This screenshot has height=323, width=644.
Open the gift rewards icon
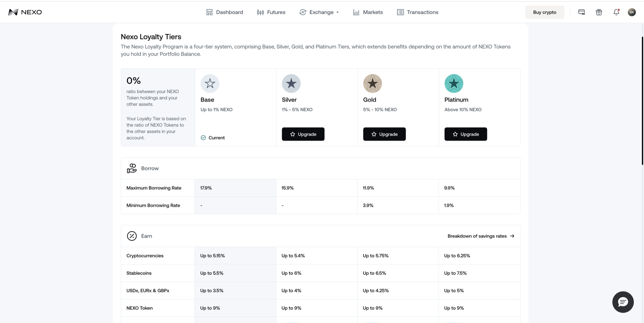[x=599, y=12]
